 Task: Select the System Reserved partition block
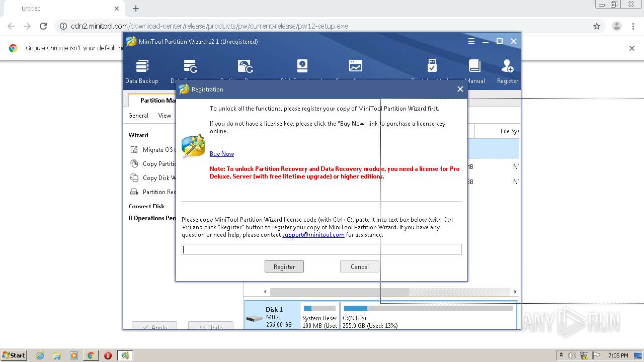coord(319,316)
